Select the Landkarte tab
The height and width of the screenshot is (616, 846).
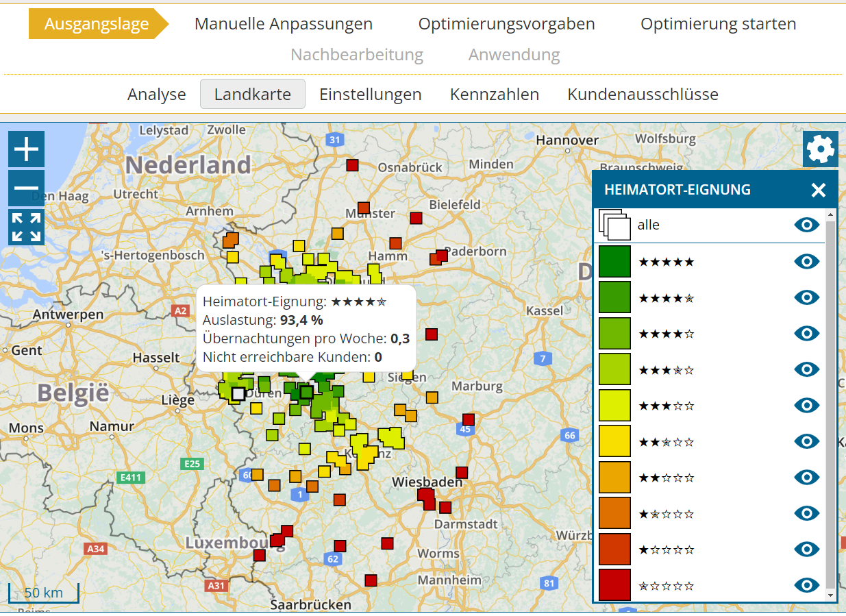253,94
